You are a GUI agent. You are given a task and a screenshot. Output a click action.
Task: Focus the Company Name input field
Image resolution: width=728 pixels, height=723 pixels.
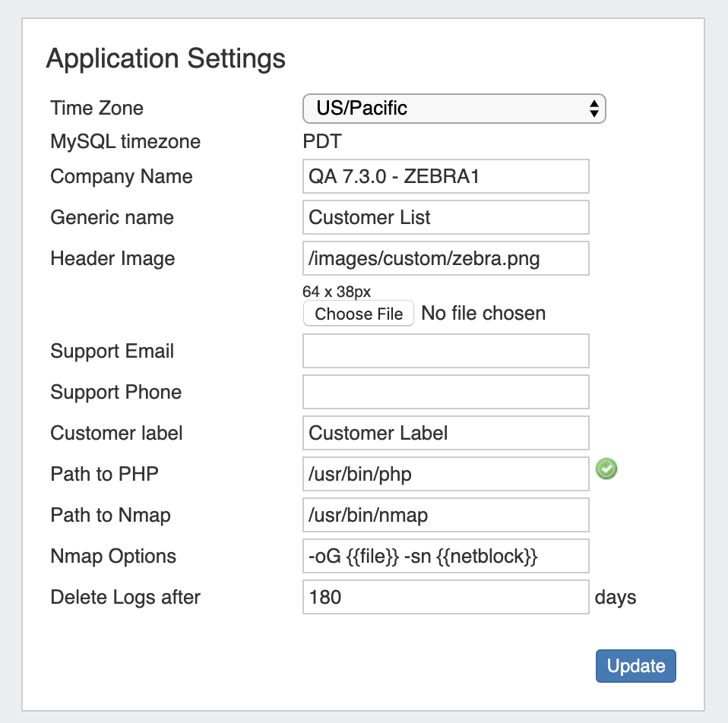(x=445, y=176)
